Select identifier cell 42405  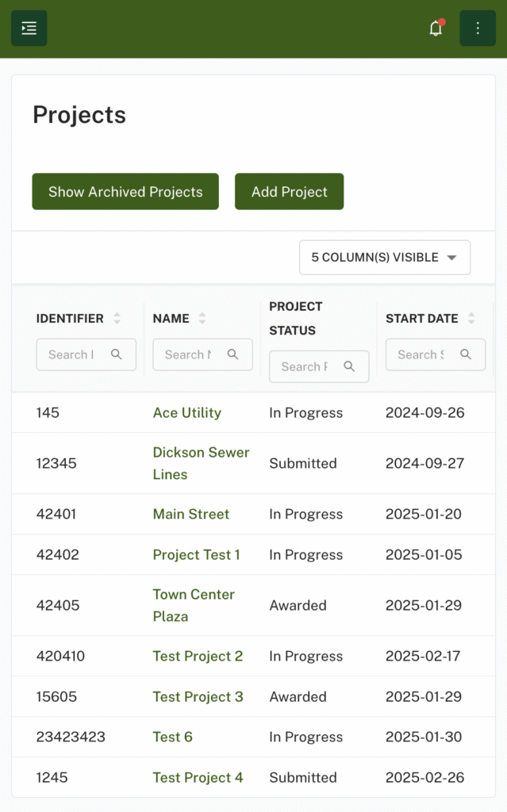58,605
